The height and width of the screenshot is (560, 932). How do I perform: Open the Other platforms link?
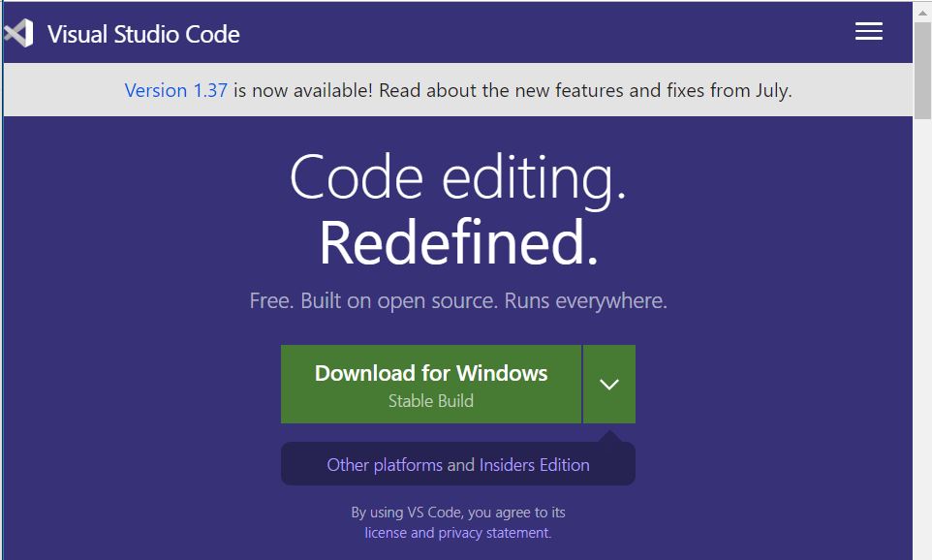click(x=385, y=464)
